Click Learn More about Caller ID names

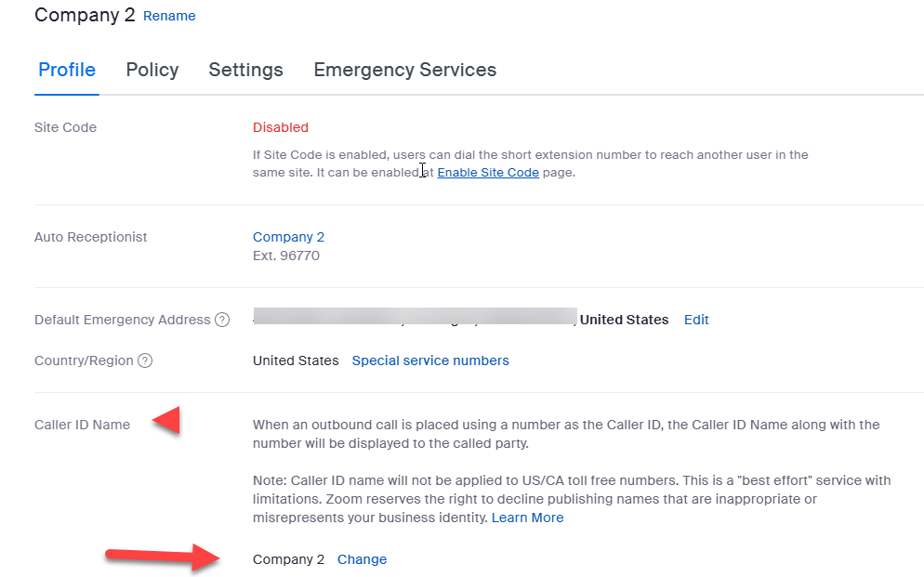click(x=527, y=518)
